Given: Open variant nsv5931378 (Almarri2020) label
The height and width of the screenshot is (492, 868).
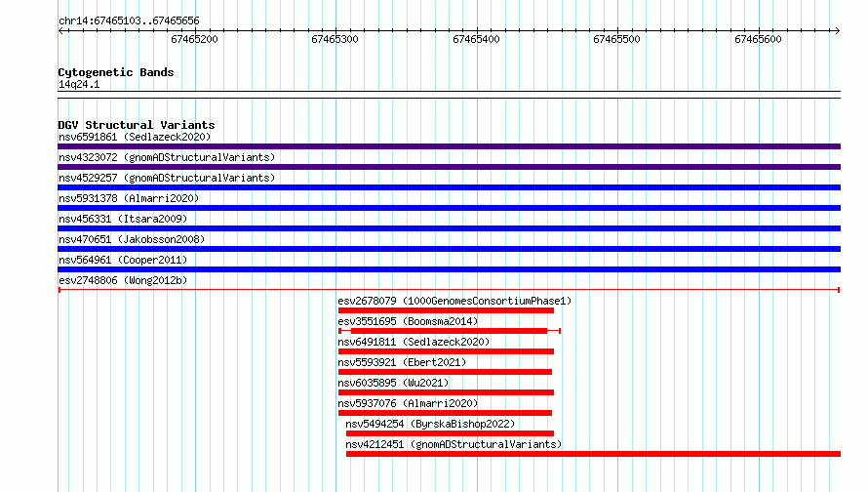Looking at the screenshot, I should click(x=129, y=198).
